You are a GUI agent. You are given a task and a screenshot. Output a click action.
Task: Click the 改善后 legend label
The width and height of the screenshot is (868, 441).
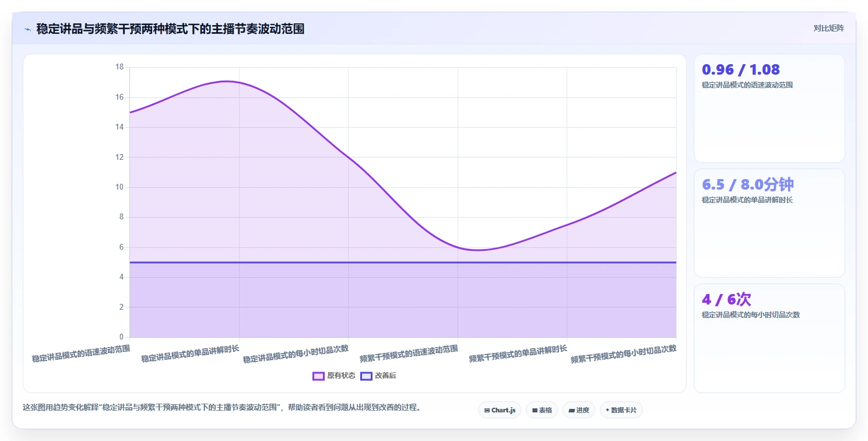click(385, 376)
